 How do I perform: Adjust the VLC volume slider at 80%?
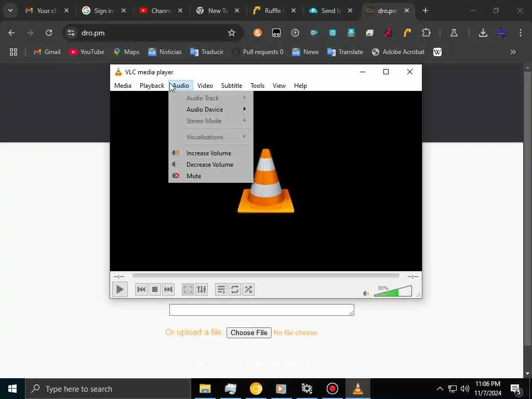(x=393, y=291)
